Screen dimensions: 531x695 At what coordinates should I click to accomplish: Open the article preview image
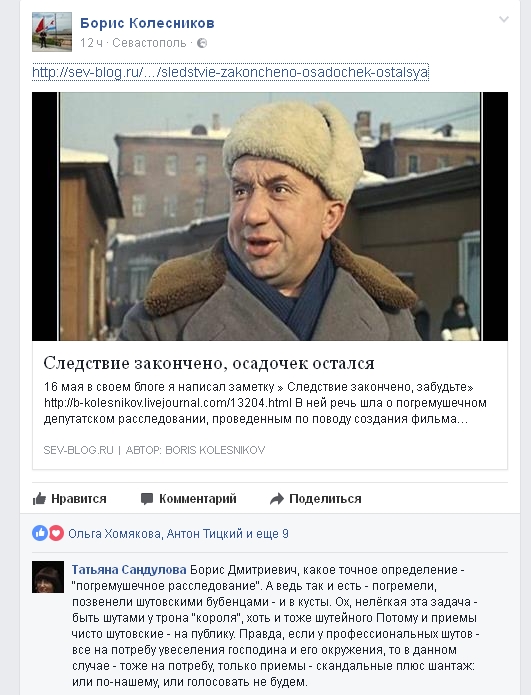[x=270, y=216]
